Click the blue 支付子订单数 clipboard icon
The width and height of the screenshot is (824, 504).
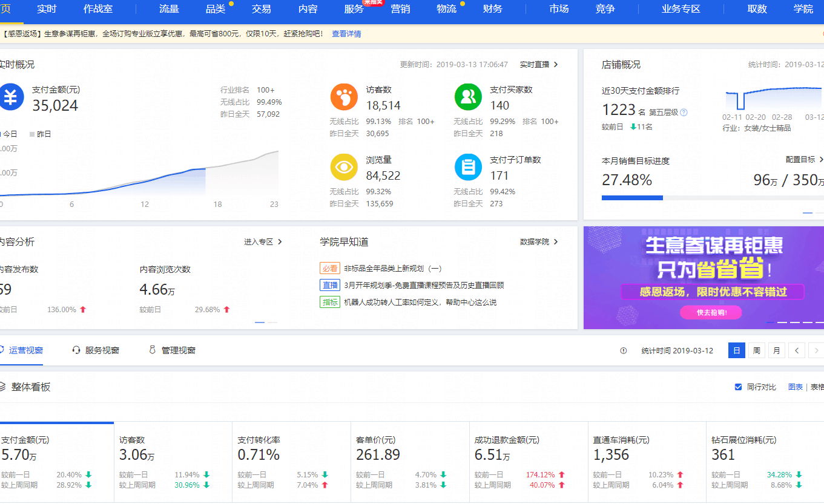pos(467,168)
